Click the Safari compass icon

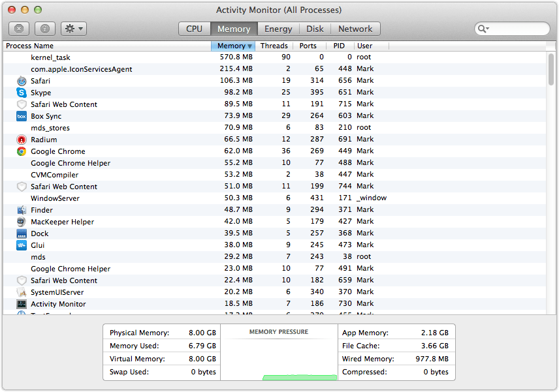22,81
